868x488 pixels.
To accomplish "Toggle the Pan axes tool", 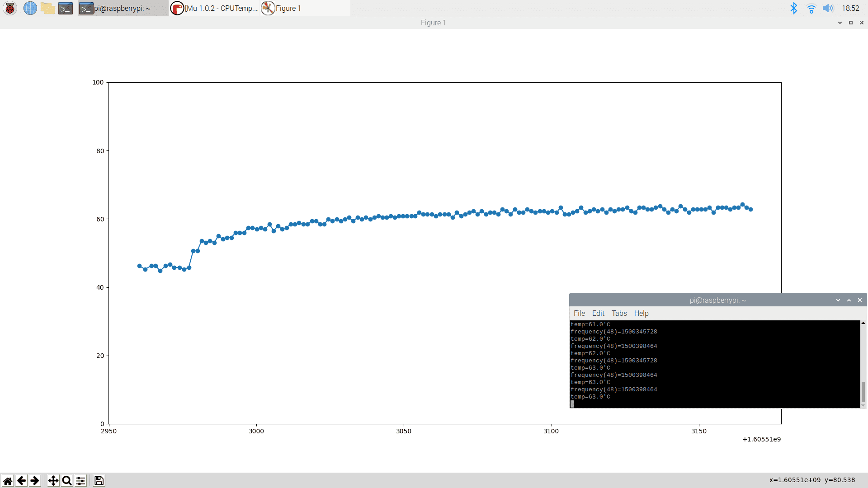I will pyautogui.click(x=53, y=480).
